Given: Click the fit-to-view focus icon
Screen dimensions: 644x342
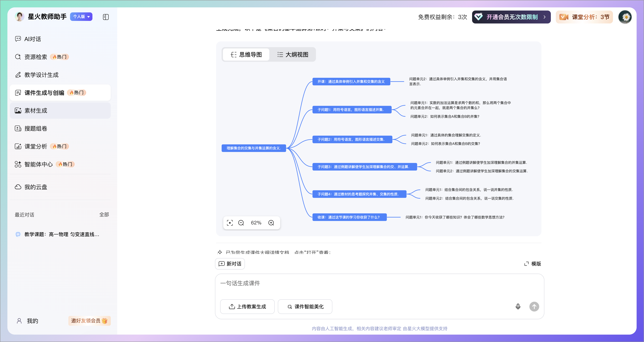Looking at the screenshot, I should click(230, 223).
